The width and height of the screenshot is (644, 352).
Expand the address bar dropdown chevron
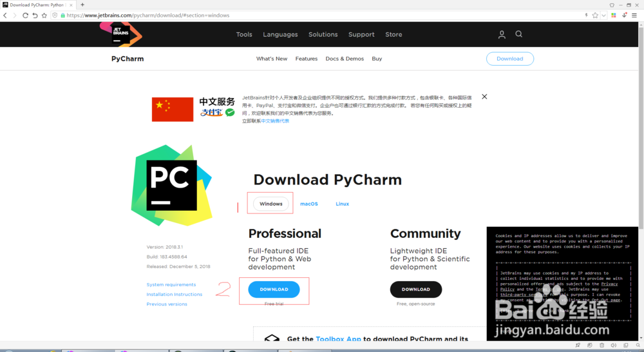(x=603, y=15)
